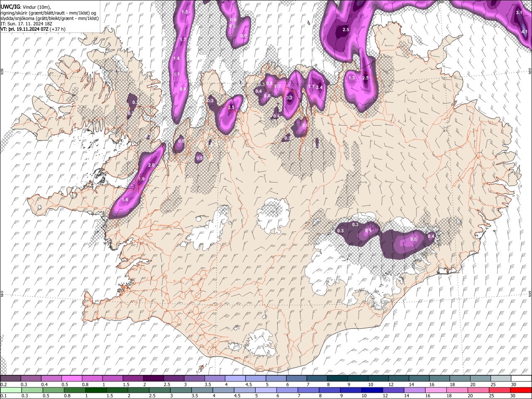The image size is (532, 399).
Task: Click the '4.5' label in snow scale
Action: point(249,384)
